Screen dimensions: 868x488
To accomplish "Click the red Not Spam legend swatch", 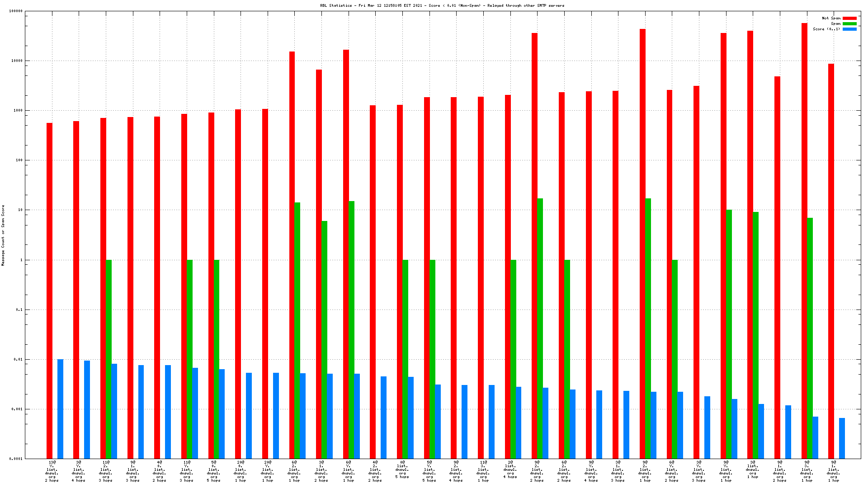I will pos(849,19).
